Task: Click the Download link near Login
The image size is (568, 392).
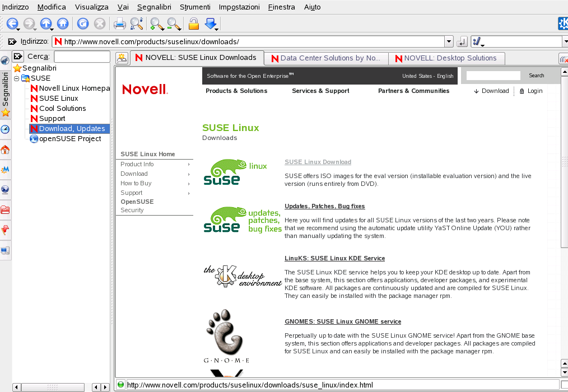Action: pyautogui.click(x=491, y=91)
